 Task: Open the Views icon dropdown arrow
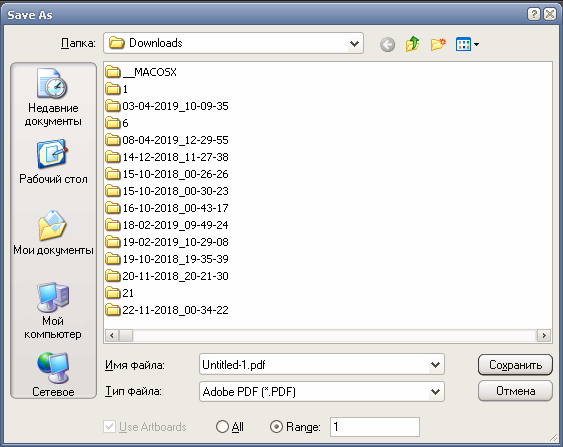point(476,45)
